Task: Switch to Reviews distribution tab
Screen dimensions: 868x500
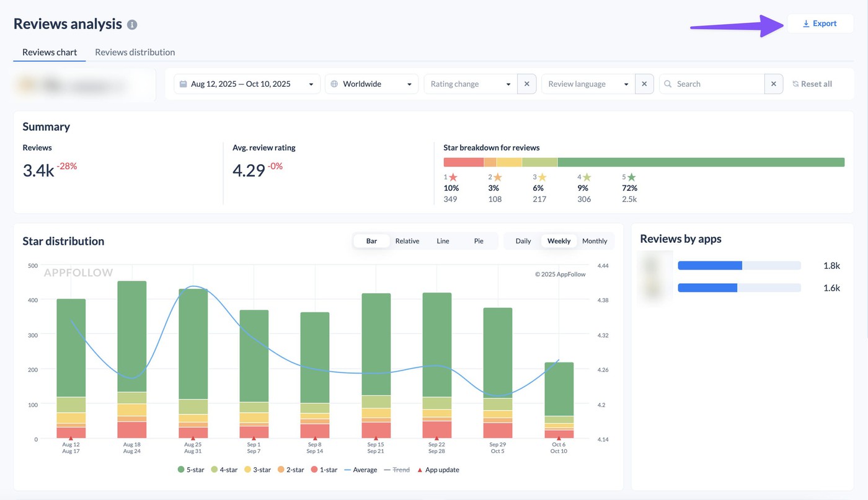Action: click(x=135, y=52)
